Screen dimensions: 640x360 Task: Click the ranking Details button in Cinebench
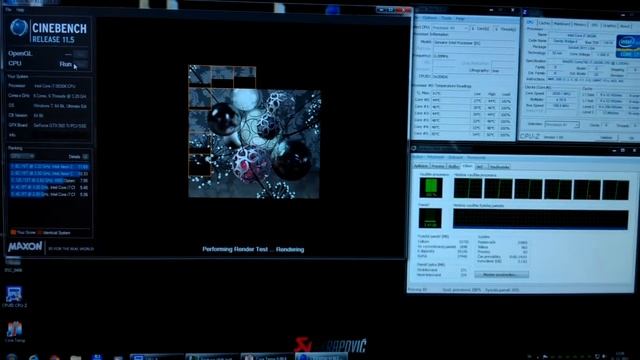click(x=85, y=156)
